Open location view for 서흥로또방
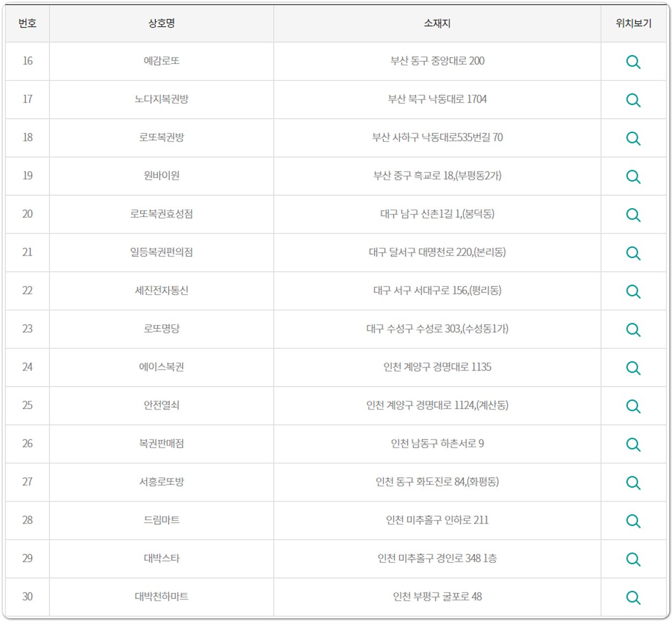Screen dimensions: 672x621 pyautogui.click(x=633, y=482)
